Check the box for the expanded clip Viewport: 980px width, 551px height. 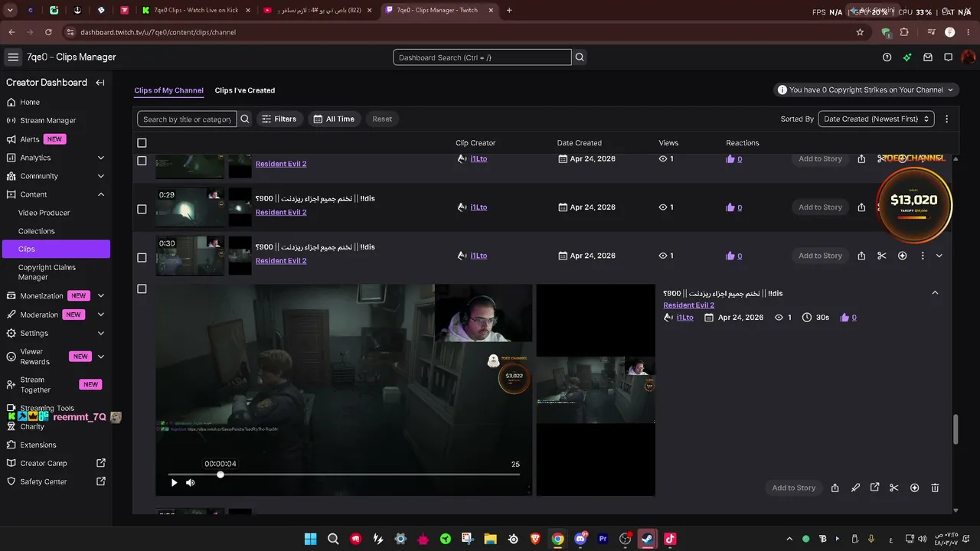(142, 289)
